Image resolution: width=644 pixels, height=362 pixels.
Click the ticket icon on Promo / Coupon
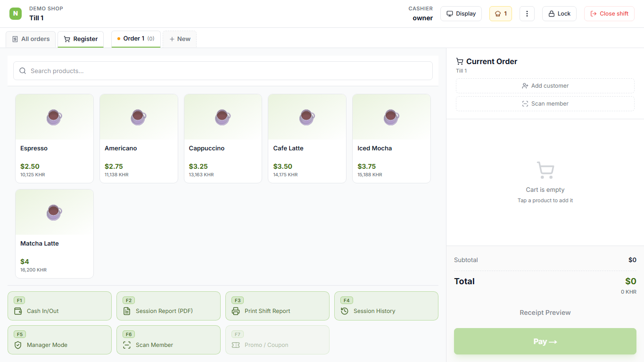tap(236, 345)
